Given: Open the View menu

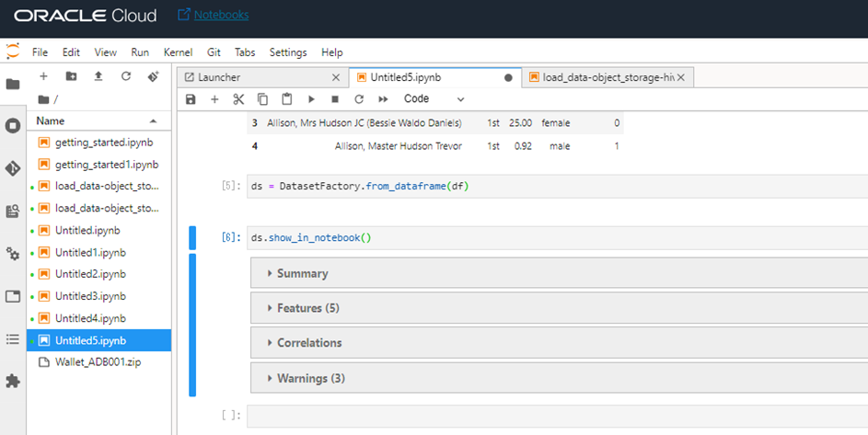Looking at the screenshot, I should (105, 52).
